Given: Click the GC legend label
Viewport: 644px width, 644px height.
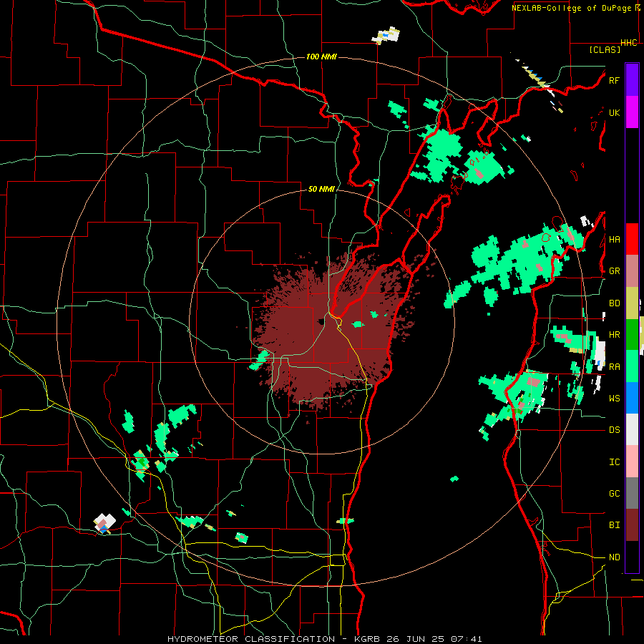Looking at the screenshot, I should [x=615, y=494].
